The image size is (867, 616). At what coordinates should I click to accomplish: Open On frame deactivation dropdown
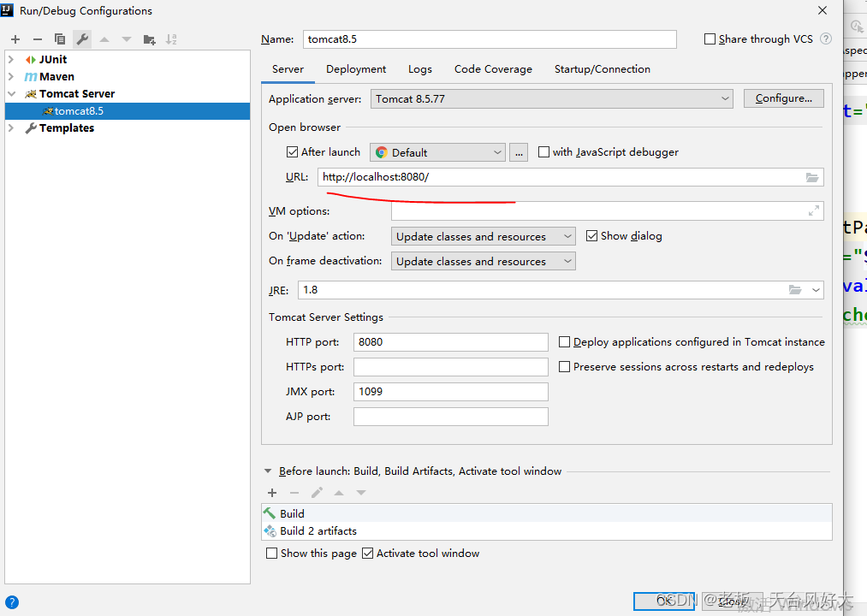484,262
